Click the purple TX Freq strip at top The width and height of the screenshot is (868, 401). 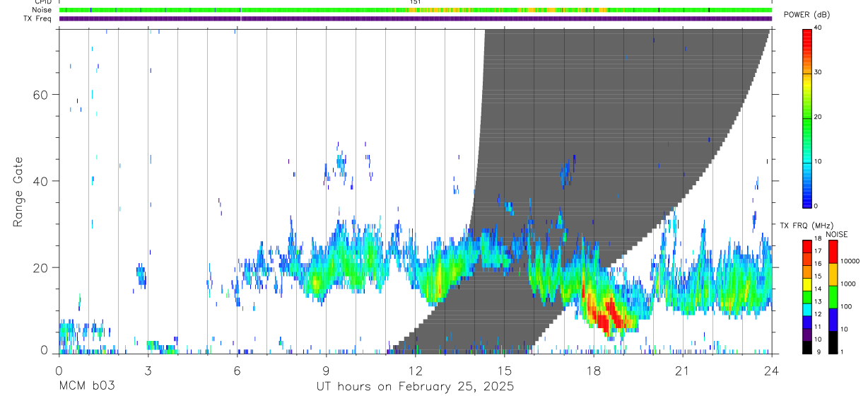click(415, 18)
